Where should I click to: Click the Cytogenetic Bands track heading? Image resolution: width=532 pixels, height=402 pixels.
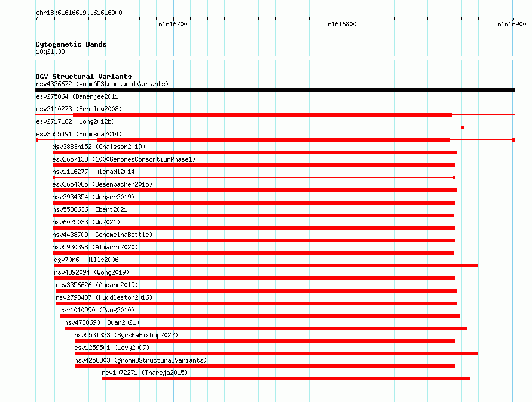[x=71, y=44]
